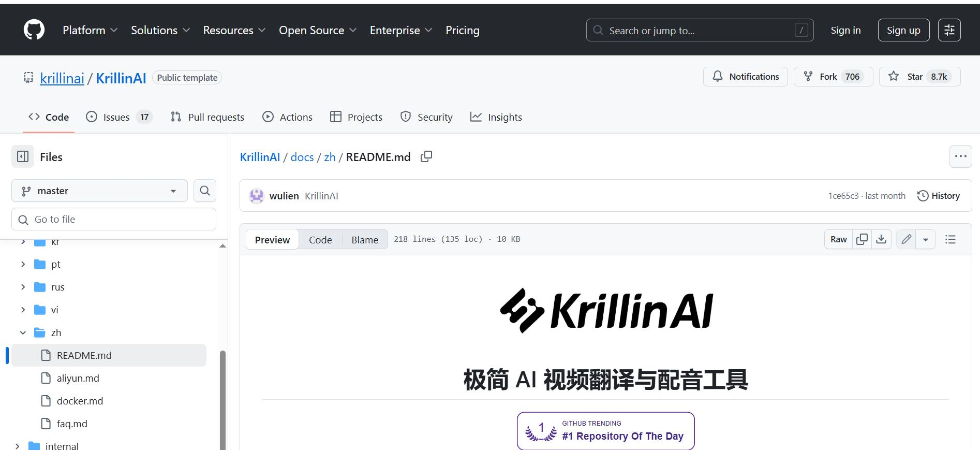Image resolution: width=980 pixels, height=450 pixels.
Task: Open the Security tab
Action: 426,117
